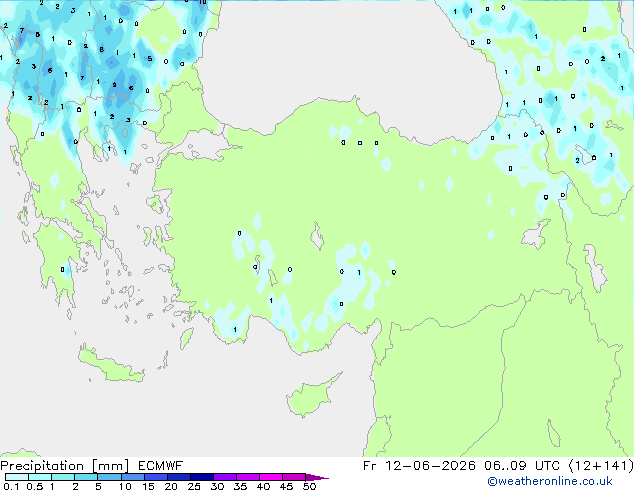The height and width of the screenshot is (490, 634).
Task: Click the "15" legend value
Action: click(x=148, y=486)
